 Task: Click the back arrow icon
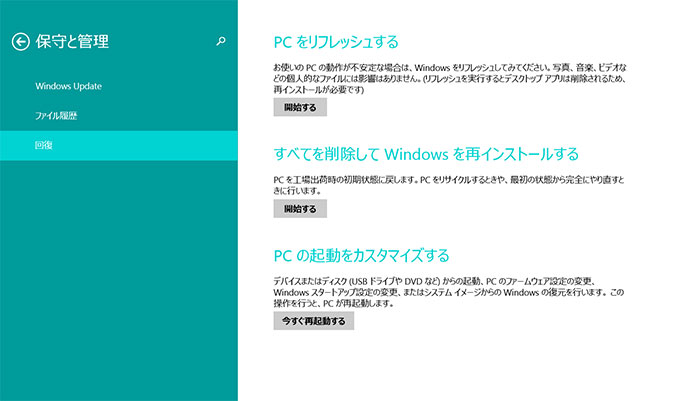[21, 42]
